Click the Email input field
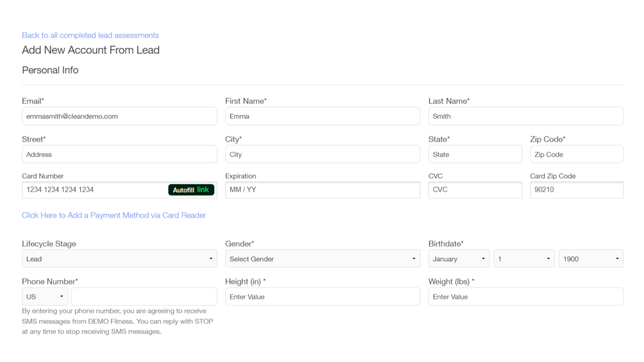This screenshot has height=362, width=644. coord(119,116)
